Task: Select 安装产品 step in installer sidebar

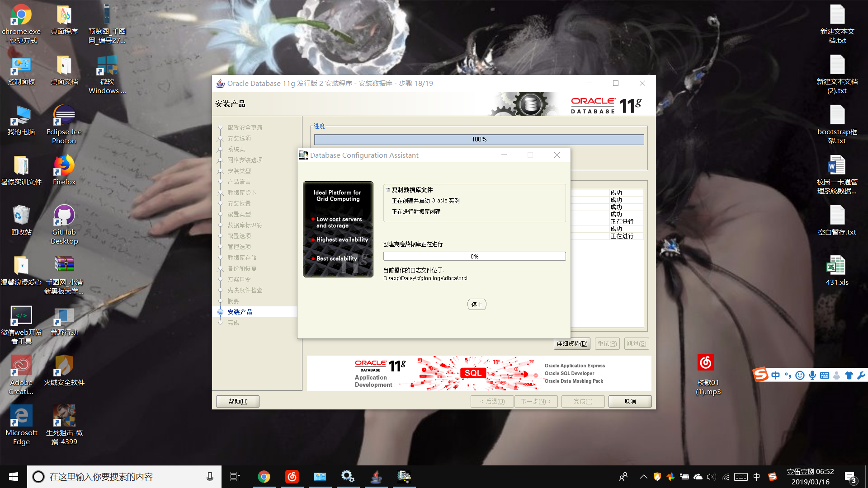Action: [240, 312]
